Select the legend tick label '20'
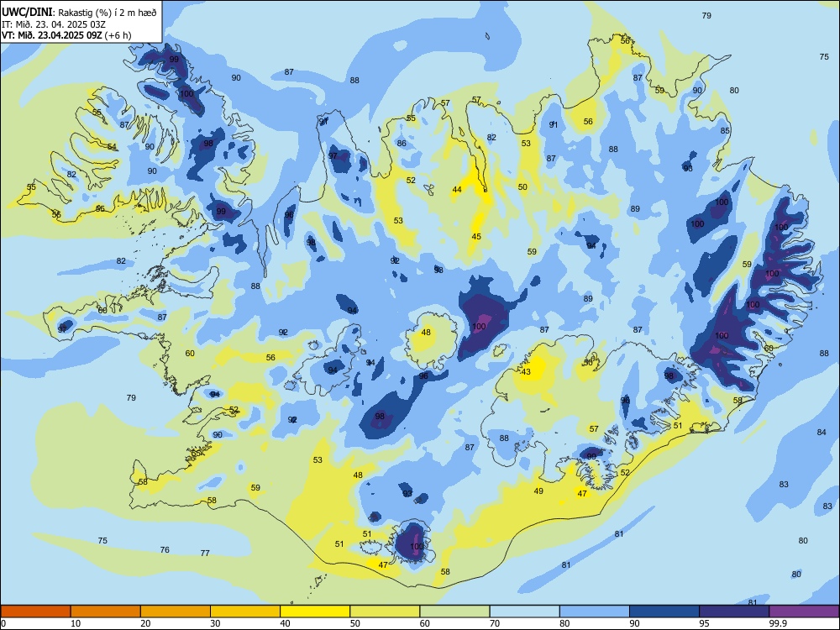The width and height of the screenshot is (840, 630). click(145, 623)
